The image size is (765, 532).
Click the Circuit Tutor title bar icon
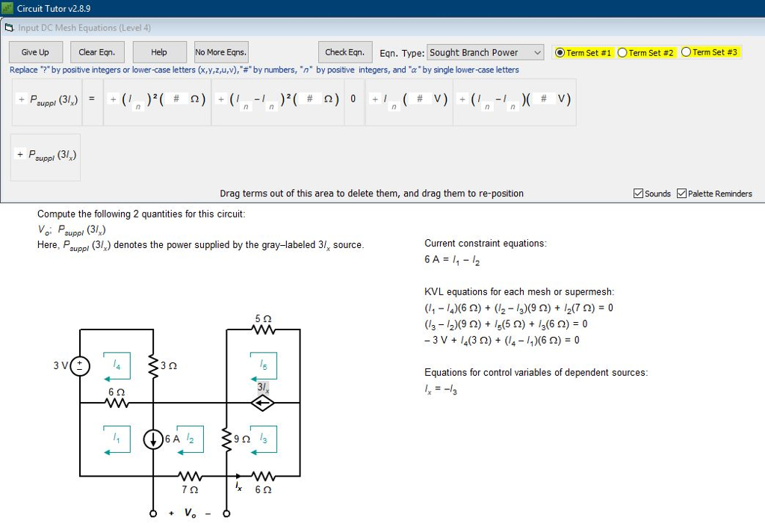point(7,7)
